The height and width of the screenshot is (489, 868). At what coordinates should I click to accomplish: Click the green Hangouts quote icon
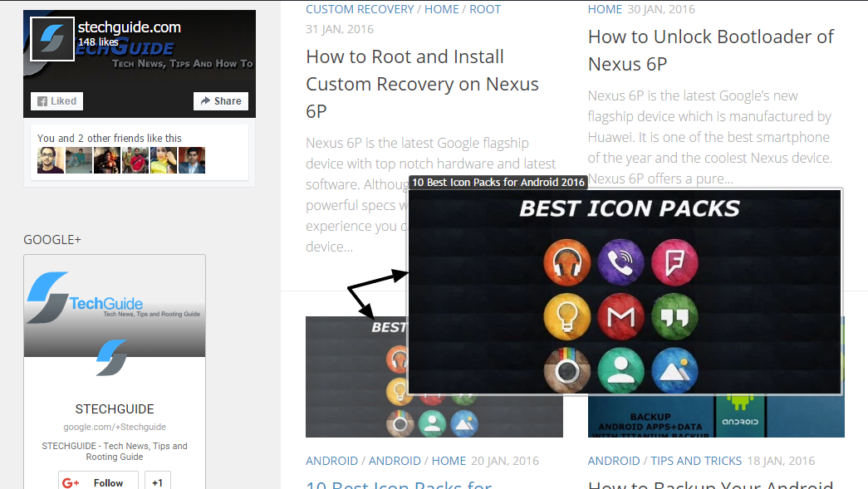tap(674, 315)
